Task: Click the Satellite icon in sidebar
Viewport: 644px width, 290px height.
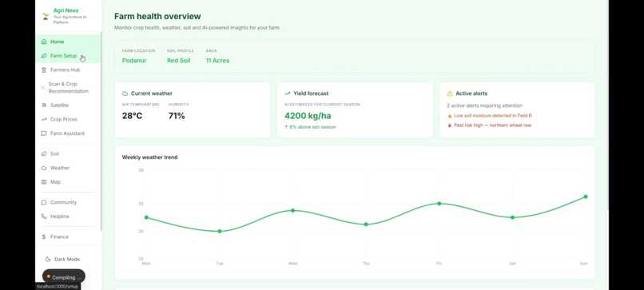Action: coord(43,105)
